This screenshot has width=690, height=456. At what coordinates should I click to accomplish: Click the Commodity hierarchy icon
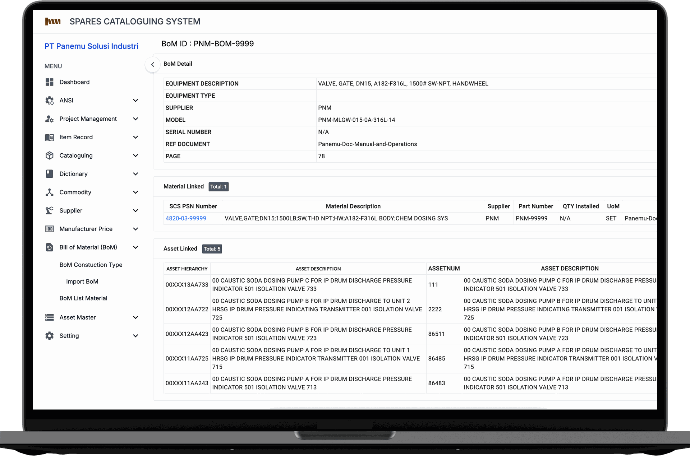pos(49,192)
